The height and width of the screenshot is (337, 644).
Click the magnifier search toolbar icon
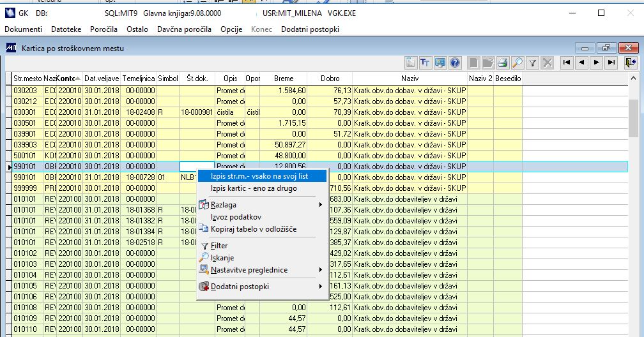(517, 63)
